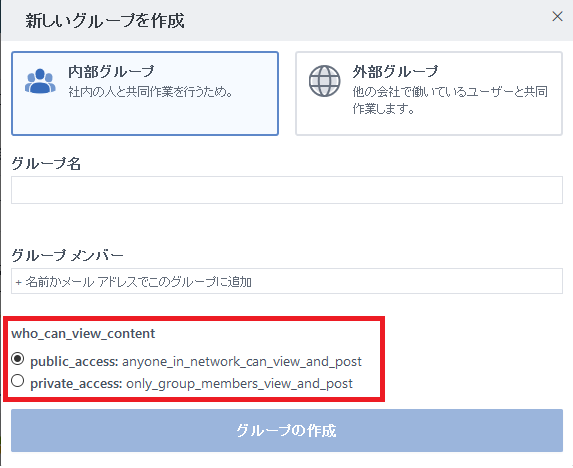Click the 社内の人と共同作業を行うため description
This screenshot has height=468, width=573.
coord(151,91)
